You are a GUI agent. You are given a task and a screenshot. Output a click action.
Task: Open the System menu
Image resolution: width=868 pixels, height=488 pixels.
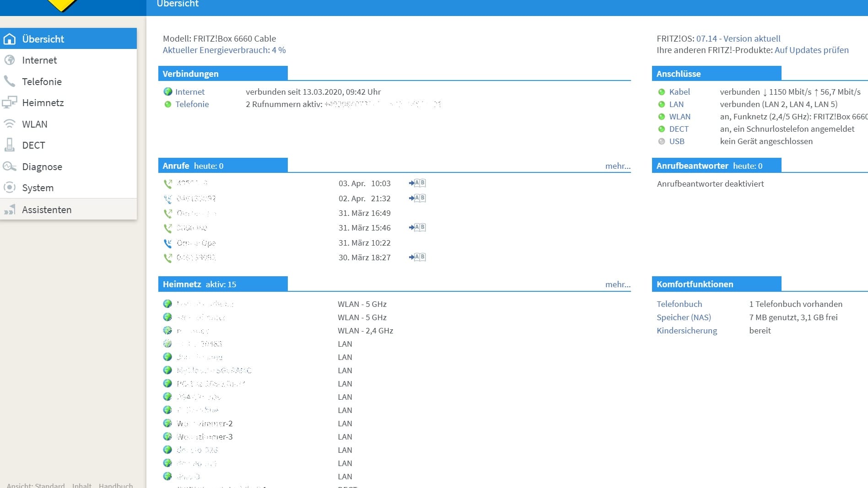pos(68,188)
